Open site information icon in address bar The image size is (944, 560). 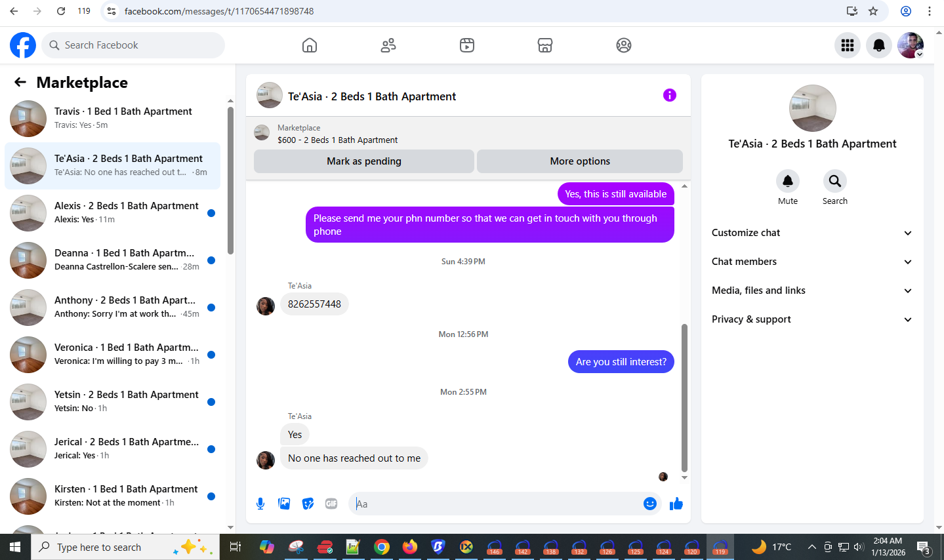pos(112,11)
